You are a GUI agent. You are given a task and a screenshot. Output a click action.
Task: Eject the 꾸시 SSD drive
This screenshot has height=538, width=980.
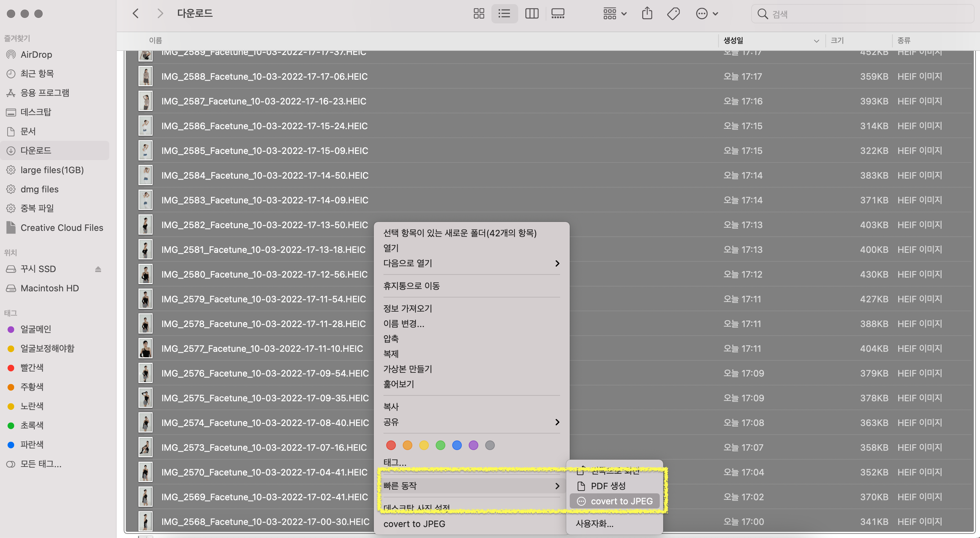pyautogui.click(x=98, y=269)
